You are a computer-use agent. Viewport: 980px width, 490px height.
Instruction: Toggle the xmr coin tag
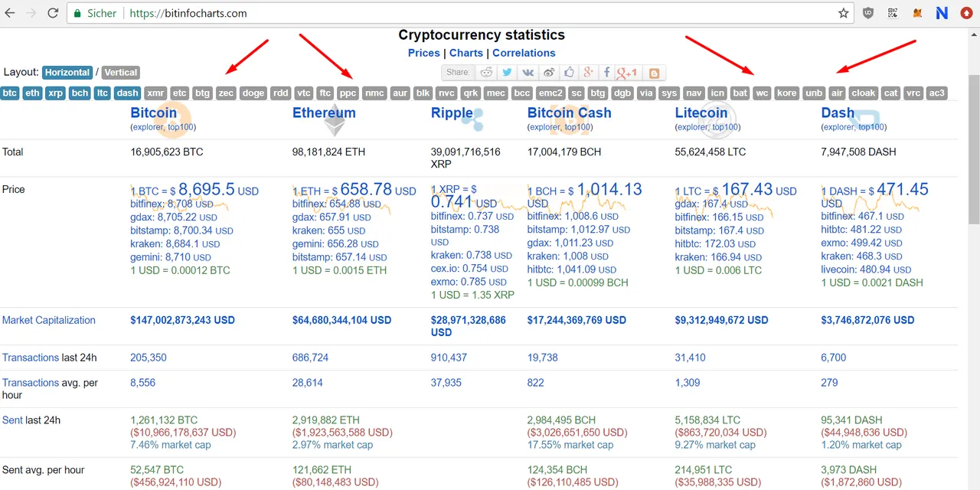pyautogui.click(x=156, y=93)
